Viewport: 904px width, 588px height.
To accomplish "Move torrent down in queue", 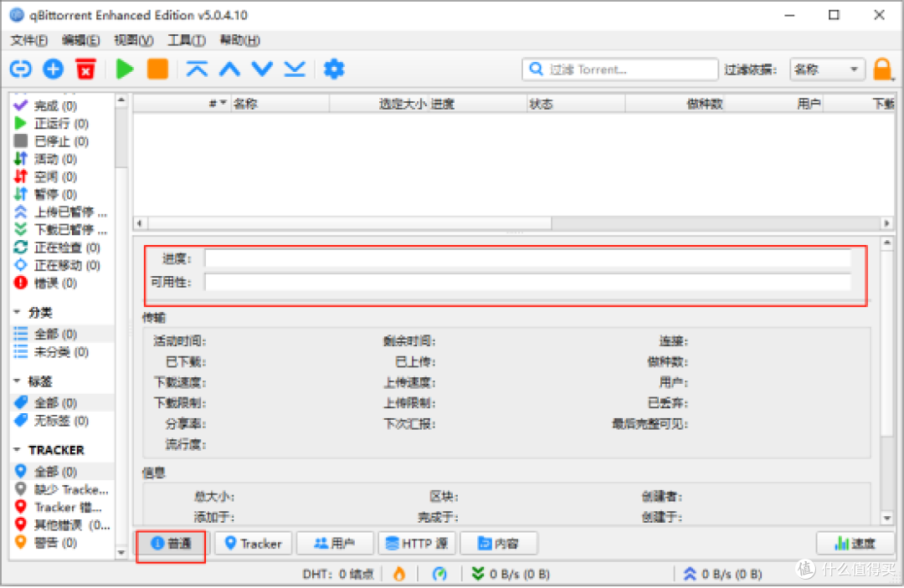I will 262,69.
